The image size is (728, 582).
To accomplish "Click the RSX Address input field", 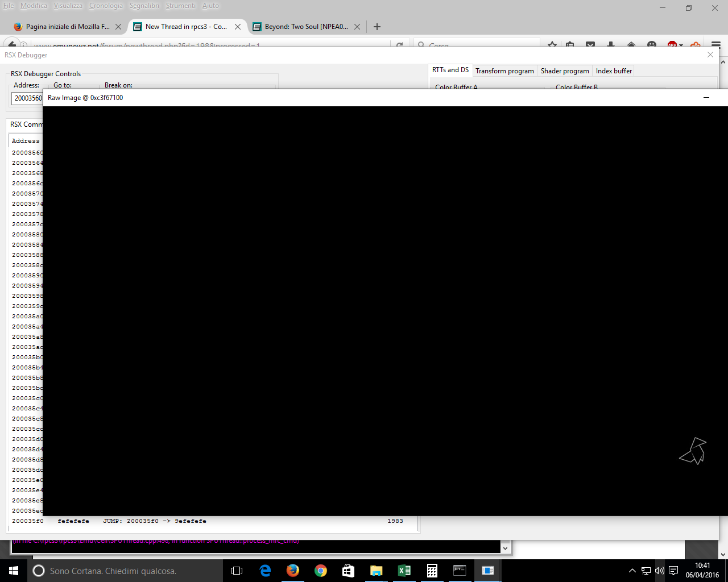I will (x=27, y=98).
